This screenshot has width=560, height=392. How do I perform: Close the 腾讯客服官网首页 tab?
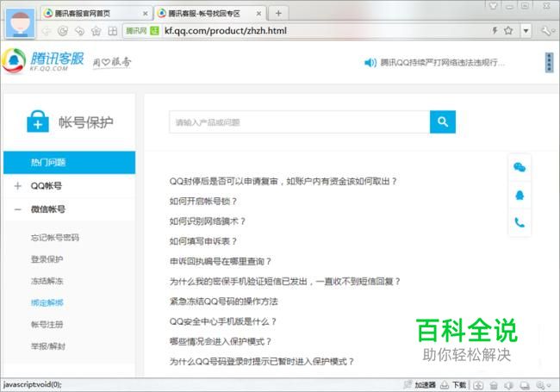[x=146, y=14]
